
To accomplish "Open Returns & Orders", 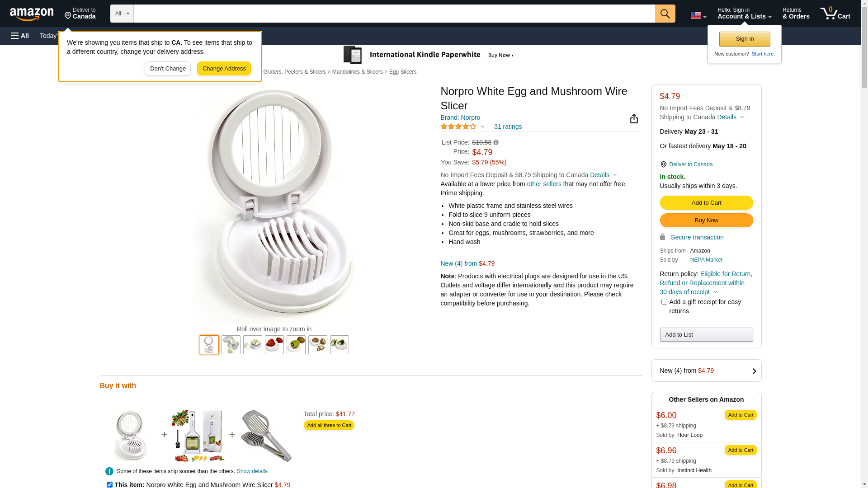I will (x=796, y=14).
